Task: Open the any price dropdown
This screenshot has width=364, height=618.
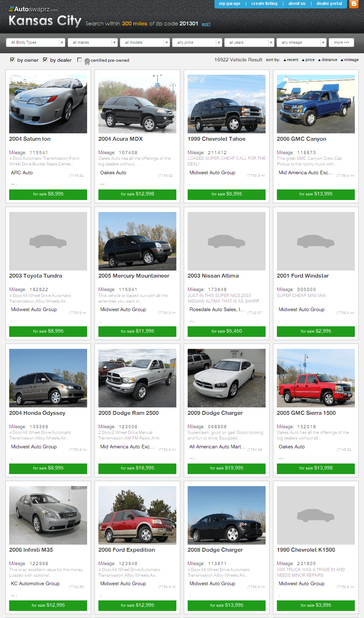Action: 197,42
